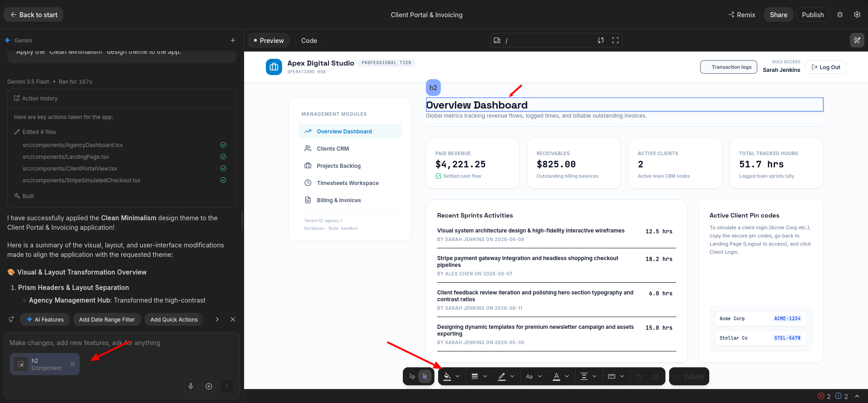This screenshot has width=868, height=403.
Task: Click the ACME-1234 pin code
Action: point(787,318)
